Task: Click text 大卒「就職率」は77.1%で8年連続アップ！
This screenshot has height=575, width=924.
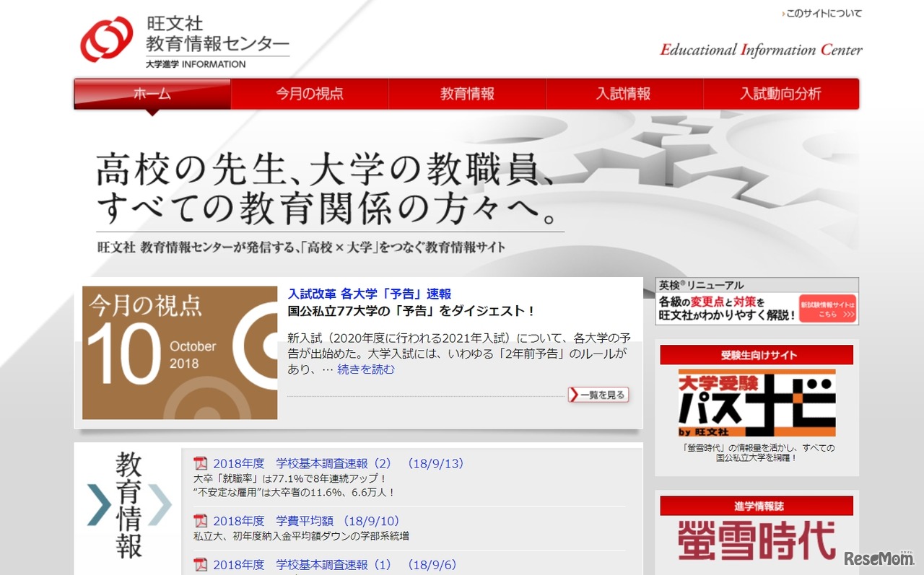Action: click(x=290, y=478)
